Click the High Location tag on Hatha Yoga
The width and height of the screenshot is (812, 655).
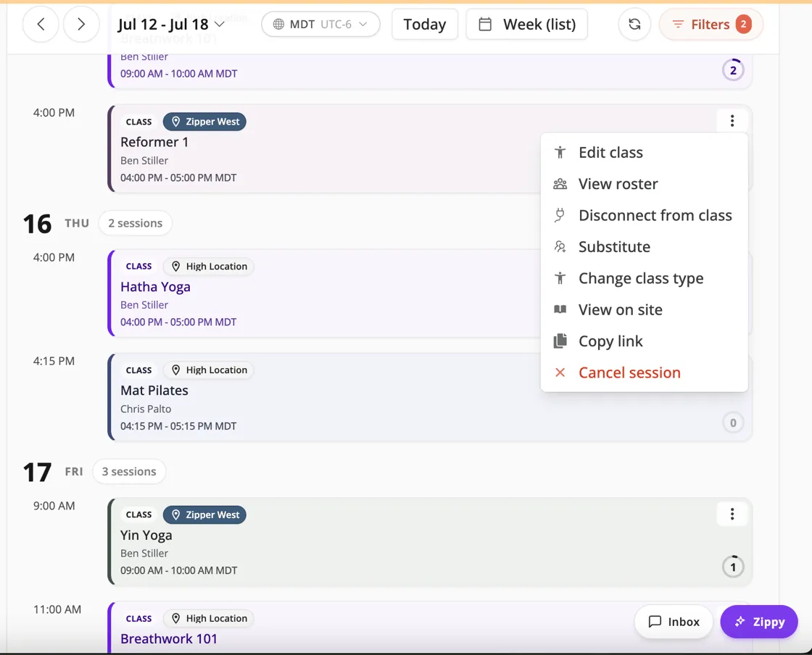coord(209,267)
